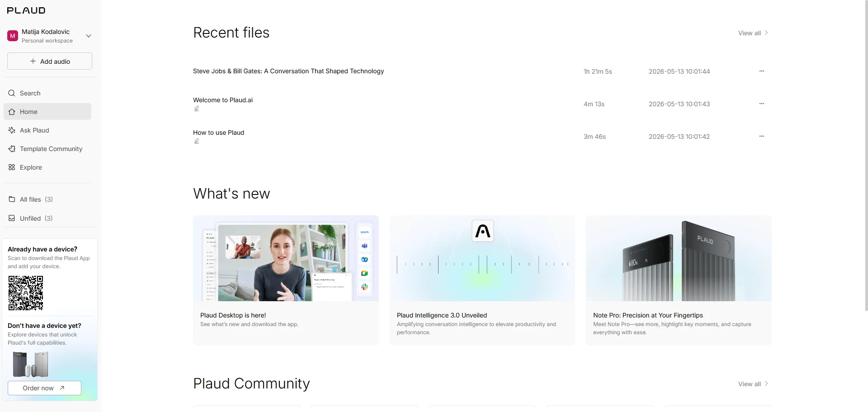This screenshot has width=868, height=412.
Task: Click the 3m 46s duration
Action: point(594,137)
